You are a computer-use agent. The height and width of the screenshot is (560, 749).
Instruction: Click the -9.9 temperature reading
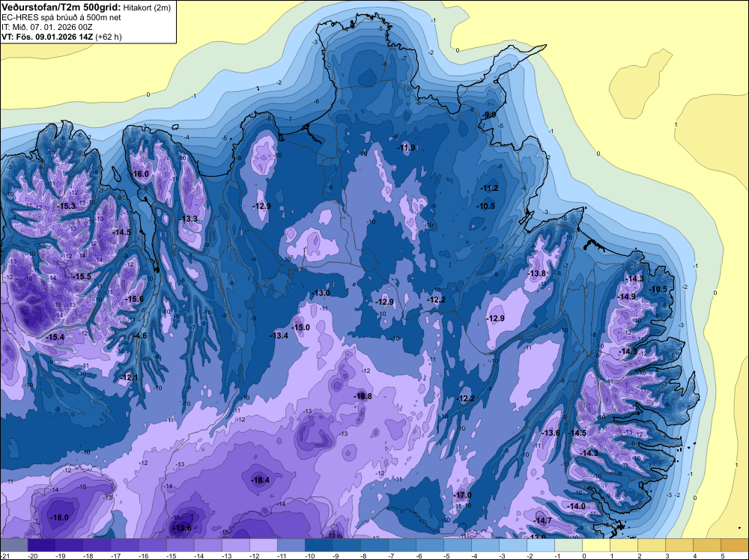point(488,115)
